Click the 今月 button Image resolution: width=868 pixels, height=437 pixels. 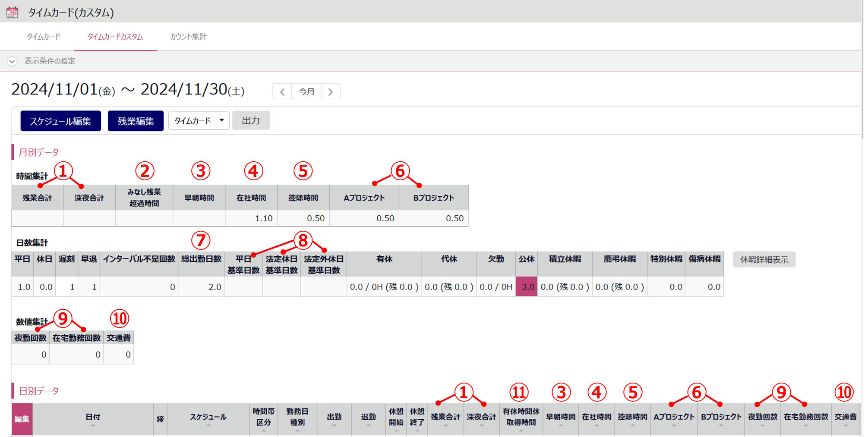(x=306, y=91)
